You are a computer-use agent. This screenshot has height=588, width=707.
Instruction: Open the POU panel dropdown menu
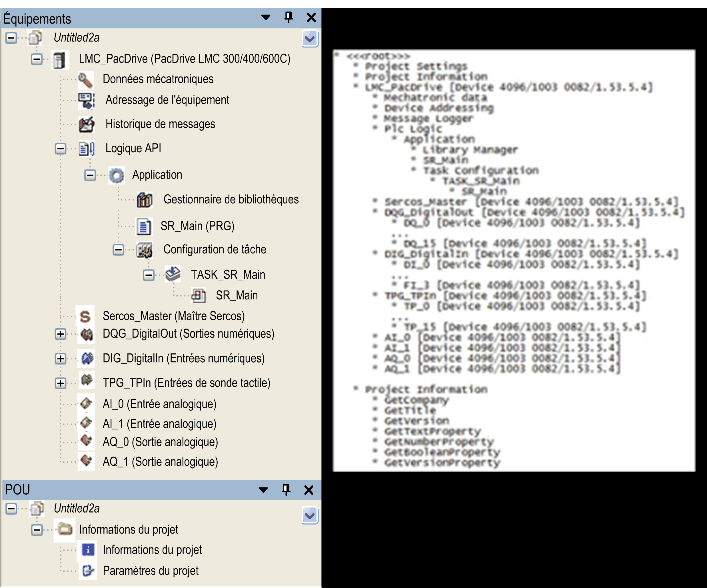[264, 490]
